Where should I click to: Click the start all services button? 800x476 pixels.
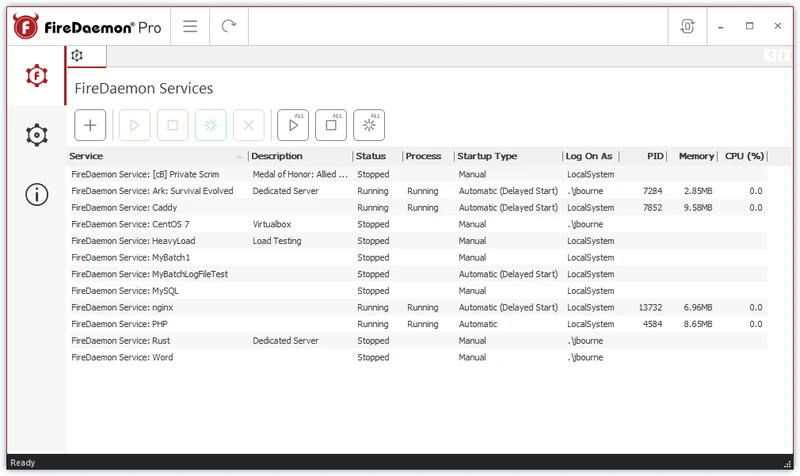pos(293,125)
